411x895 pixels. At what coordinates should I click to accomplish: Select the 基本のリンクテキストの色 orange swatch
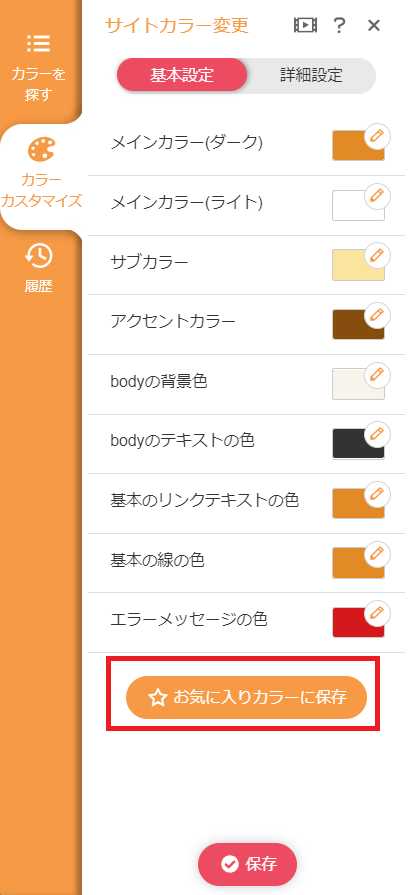pos(358,503)
